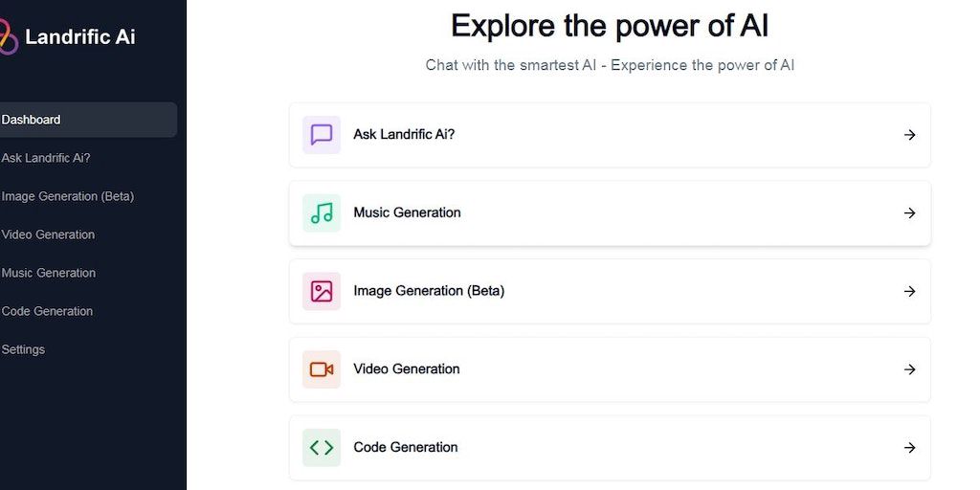
Task: Click the Landrific Ai brand name
Action: [x=80, y=37]
